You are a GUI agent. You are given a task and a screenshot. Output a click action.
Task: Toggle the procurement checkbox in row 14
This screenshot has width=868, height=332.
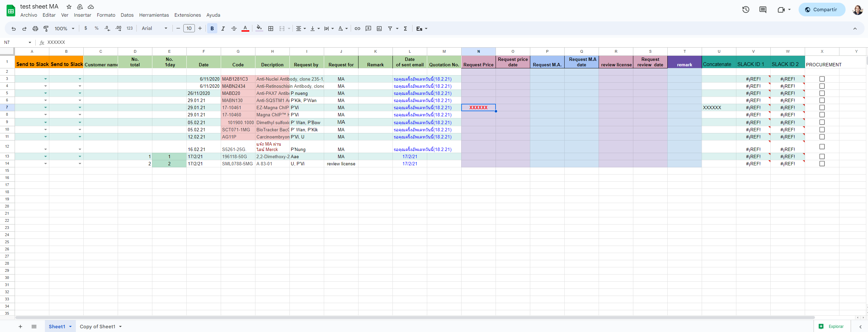822,164
